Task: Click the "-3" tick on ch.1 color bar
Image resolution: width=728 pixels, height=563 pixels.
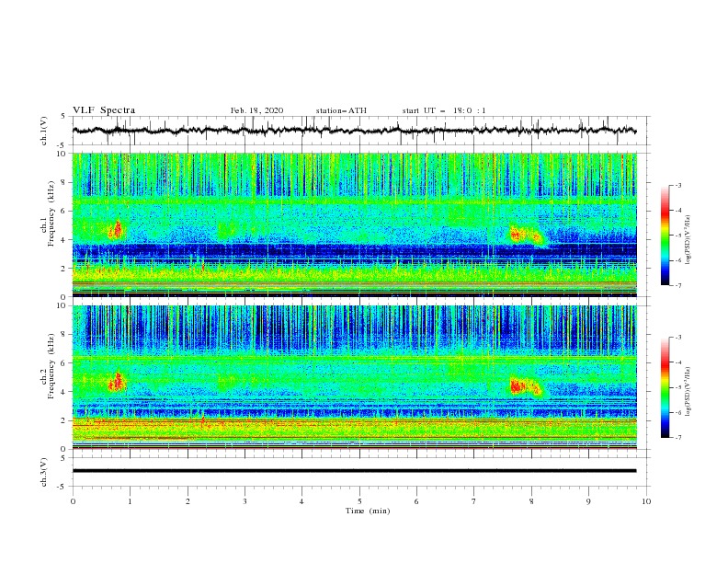Action: (x=677, y=185)
